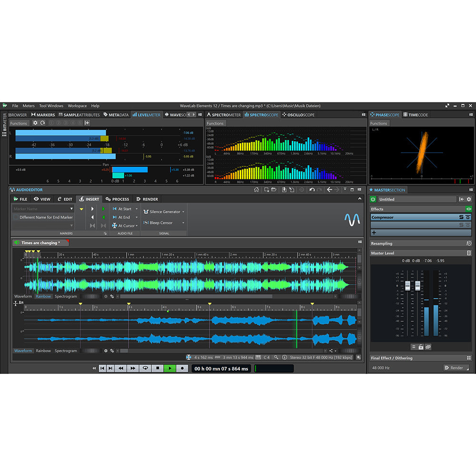Click the Render button
Screen dimensions: 476x476
click(456, 367)
